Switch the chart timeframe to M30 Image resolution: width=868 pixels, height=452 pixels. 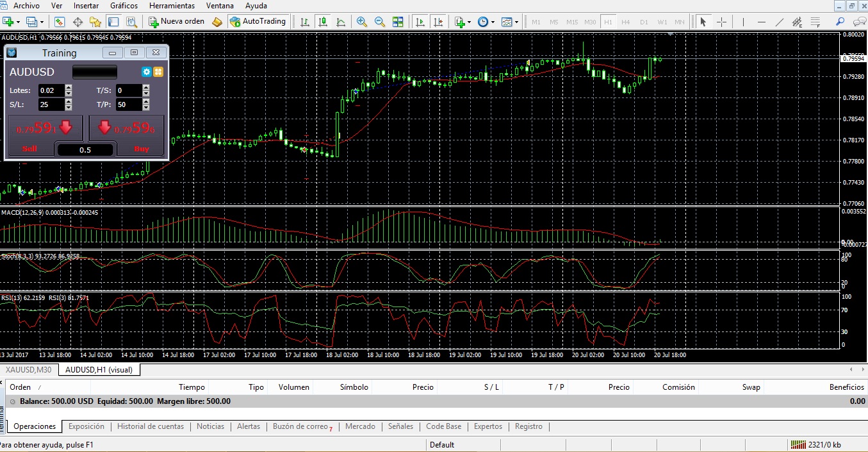coord(589,22)
